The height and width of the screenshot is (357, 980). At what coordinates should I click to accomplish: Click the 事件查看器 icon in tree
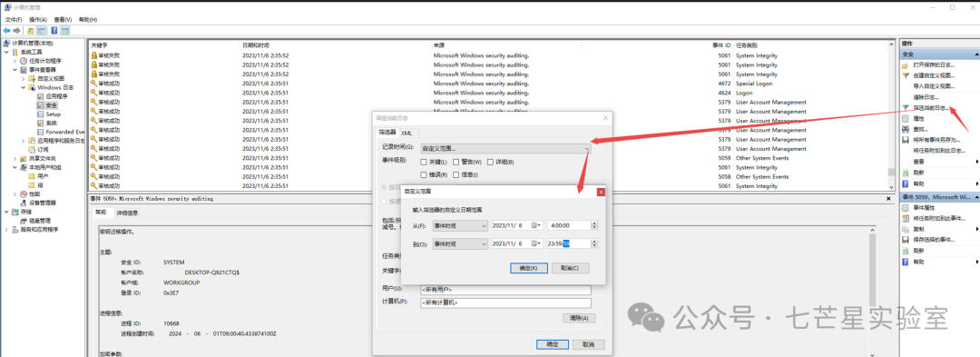point(24,70)
